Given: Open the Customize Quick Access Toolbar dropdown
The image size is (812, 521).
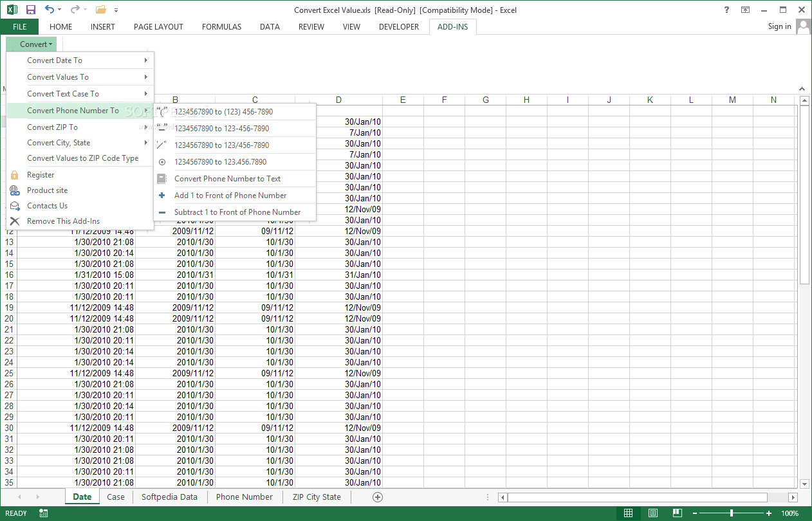Looking at the screenshot, I should [x=116, y=10].
